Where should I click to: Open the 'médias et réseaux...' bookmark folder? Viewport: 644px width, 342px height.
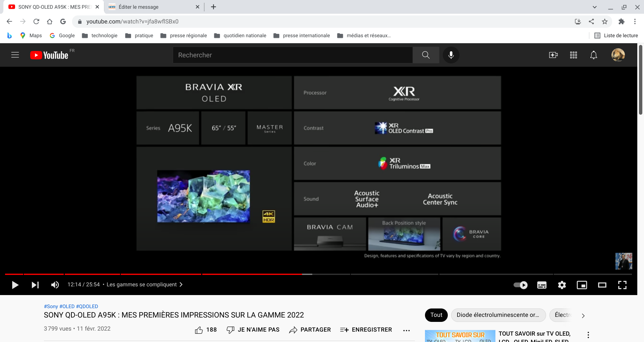click(x=364, y=36)
